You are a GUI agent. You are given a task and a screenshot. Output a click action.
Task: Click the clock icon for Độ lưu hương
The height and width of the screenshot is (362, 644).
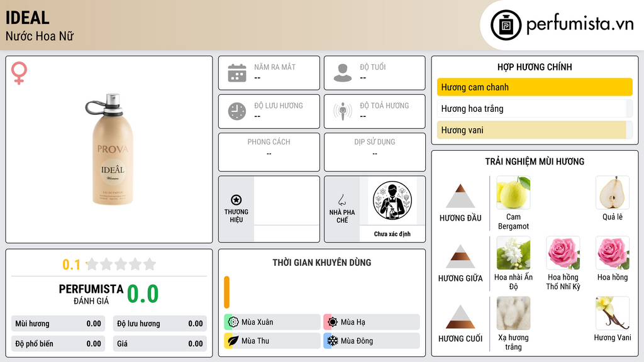tap(237, 111)
